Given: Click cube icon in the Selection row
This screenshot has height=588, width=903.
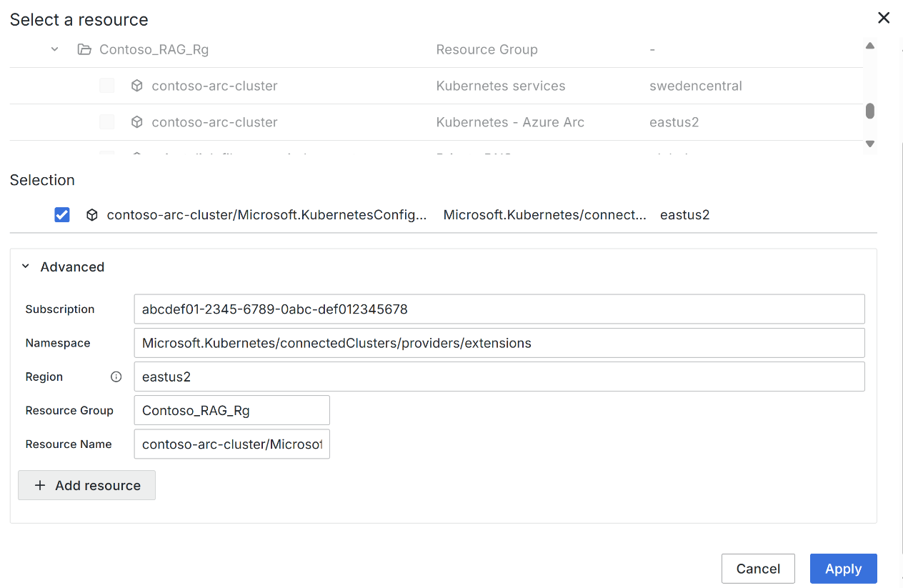Looking at the screenshot, I should pyautogui.click(x=92, y=214).
